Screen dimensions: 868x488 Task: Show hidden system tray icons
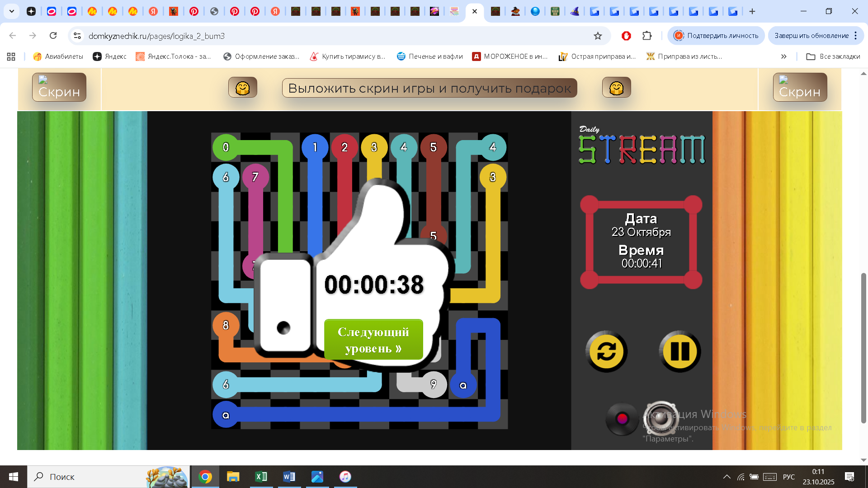pyautogui.click(x=726, y=477)
